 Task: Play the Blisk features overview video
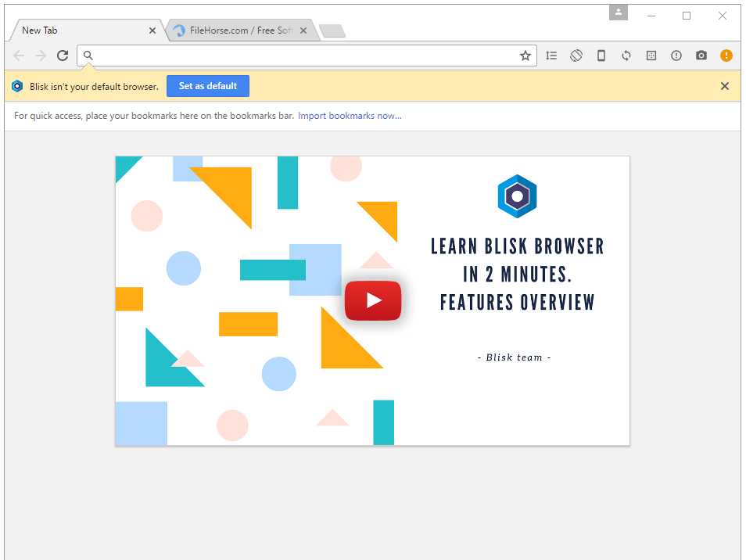click(373, 300)
